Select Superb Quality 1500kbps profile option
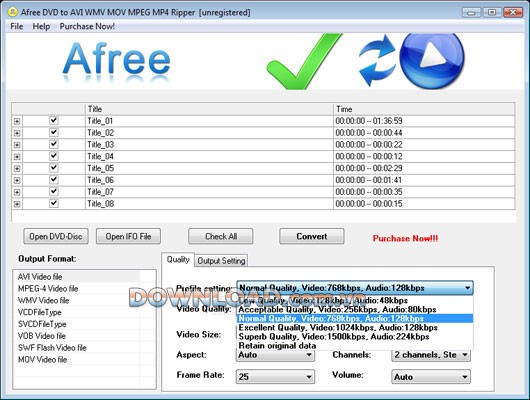 pyautogui.click(x=355, y=337)
